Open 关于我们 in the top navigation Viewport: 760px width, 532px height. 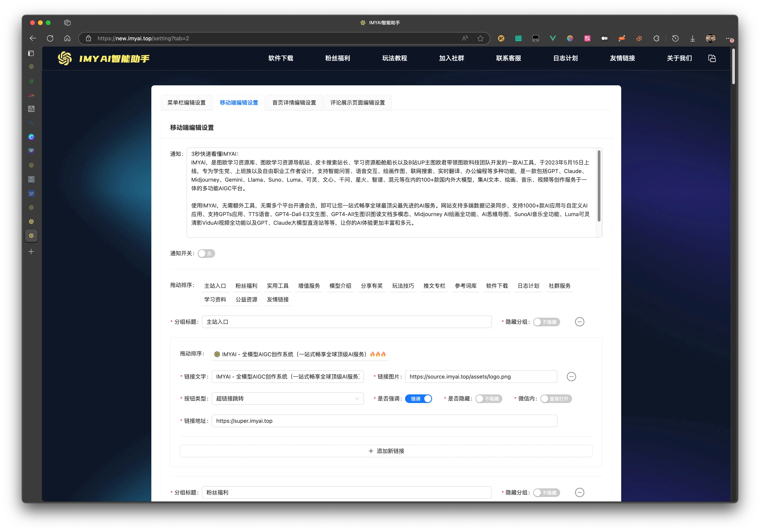tap(679, 58)
